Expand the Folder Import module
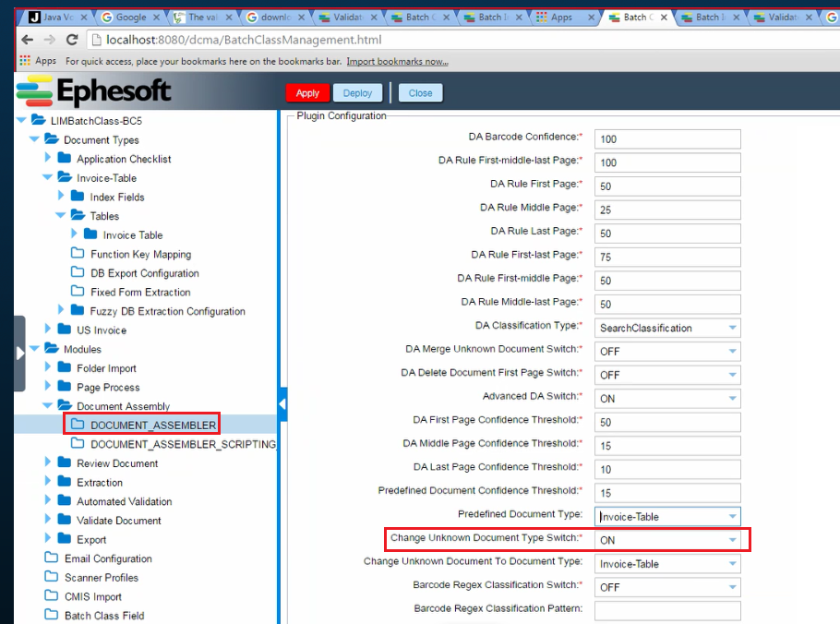This screenshot has width=840, height=624. (x=48, y=366)
